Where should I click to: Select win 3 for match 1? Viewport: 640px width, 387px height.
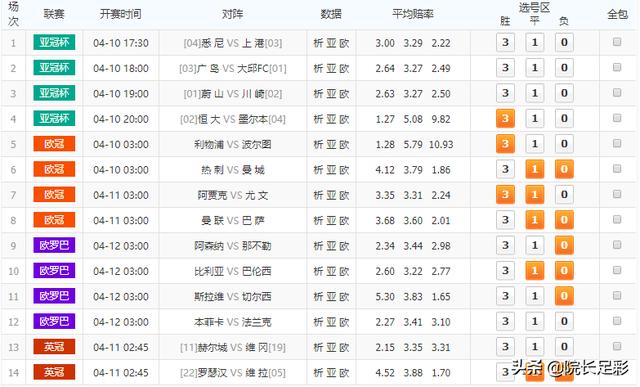click(x=505, y=42)
